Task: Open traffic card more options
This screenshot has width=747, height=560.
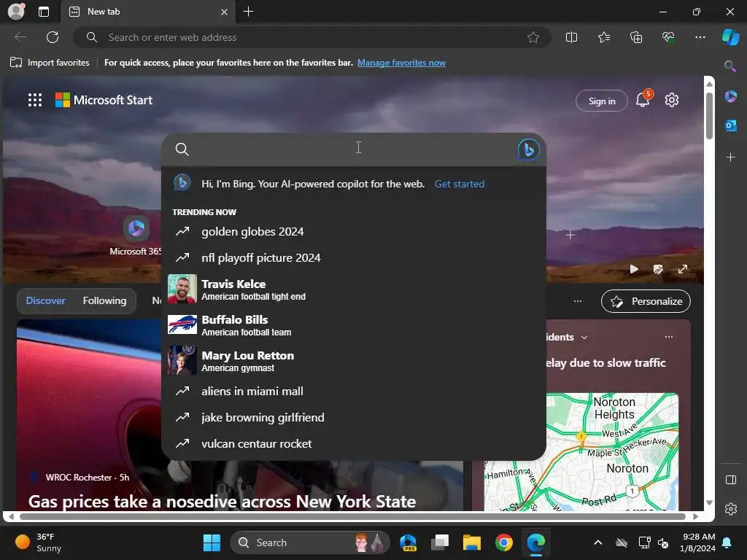Action: [669, 337]
